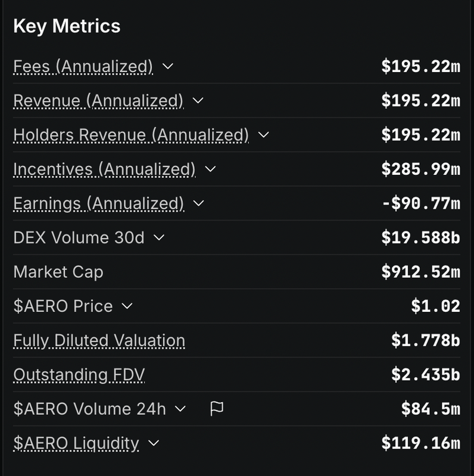Image resolution: width=474 pixels, height=476 pixels.
Task: Expand the $AERO Volume 24h chevron
Action: click(180, 409)
